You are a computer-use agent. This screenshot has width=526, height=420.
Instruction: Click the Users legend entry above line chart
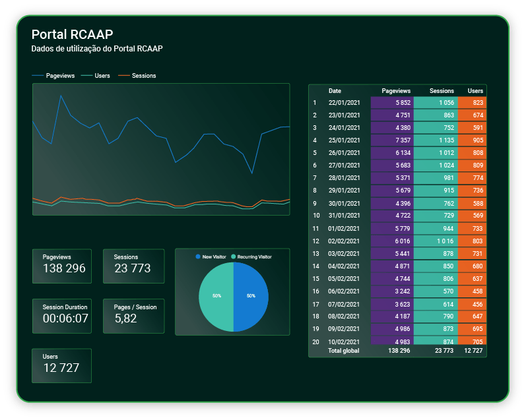pos(96,76)
